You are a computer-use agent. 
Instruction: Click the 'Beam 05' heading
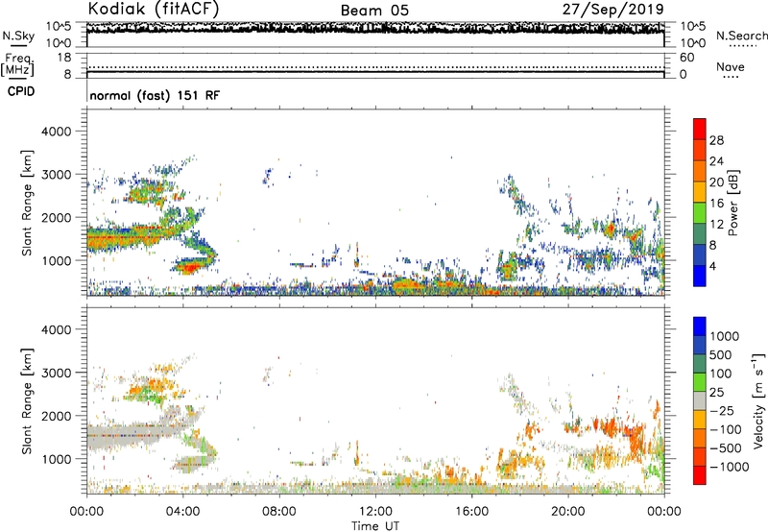coord(374,11)
